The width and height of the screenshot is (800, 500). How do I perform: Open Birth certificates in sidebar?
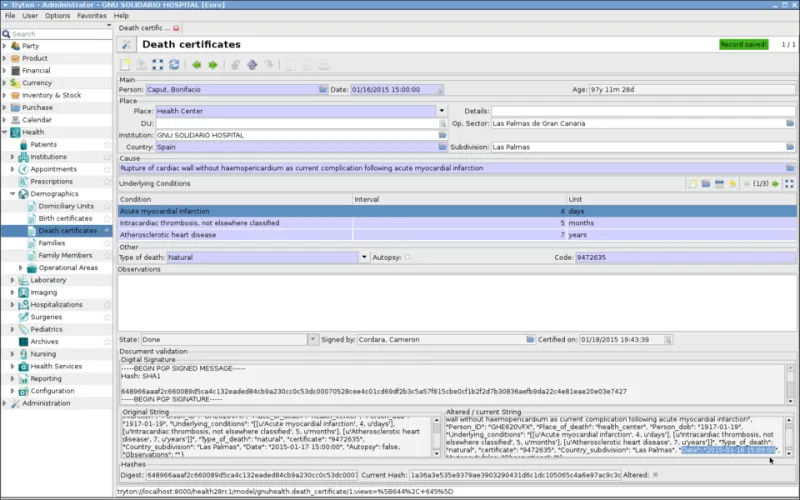[x=65, y=218]
